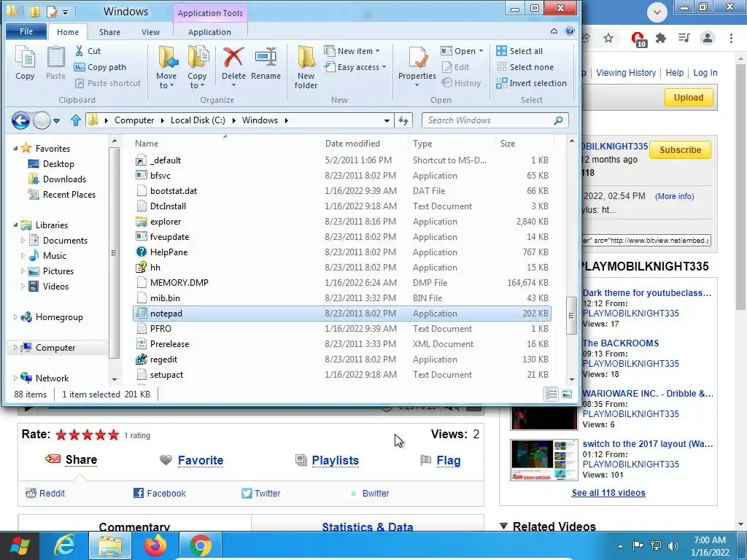
Task: Open the Easy access dropdown
Action: [x=355, y=67]
